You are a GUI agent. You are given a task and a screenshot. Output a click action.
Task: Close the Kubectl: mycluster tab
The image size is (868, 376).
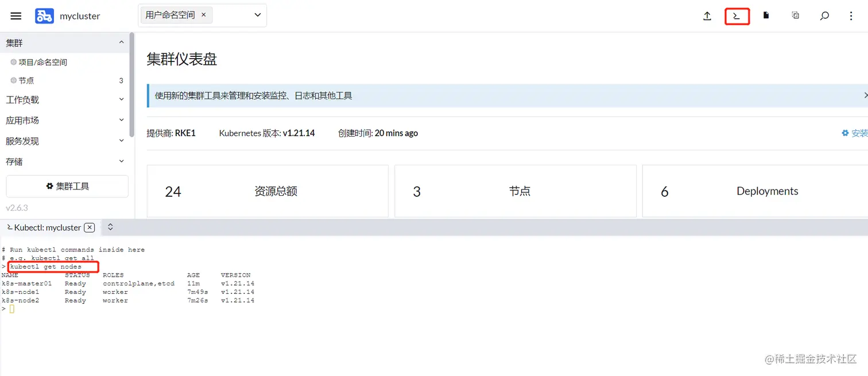(x=90, y=227)
